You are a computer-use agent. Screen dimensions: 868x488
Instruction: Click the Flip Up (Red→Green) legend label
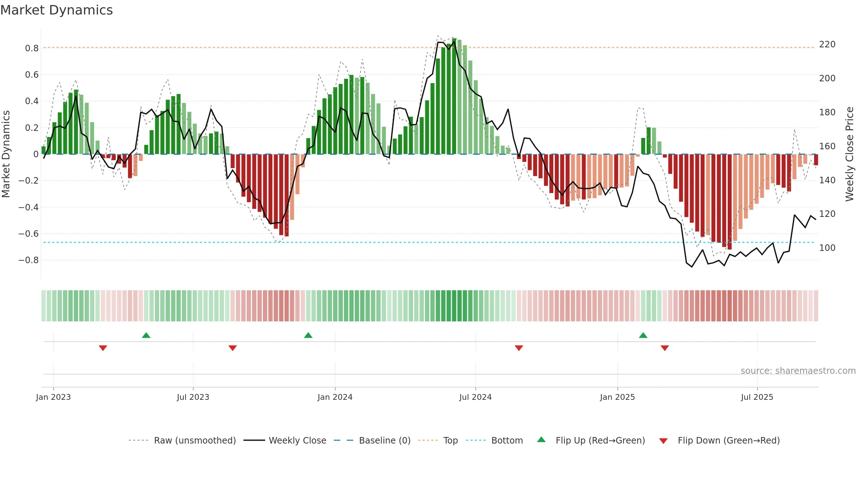point(600,440)
